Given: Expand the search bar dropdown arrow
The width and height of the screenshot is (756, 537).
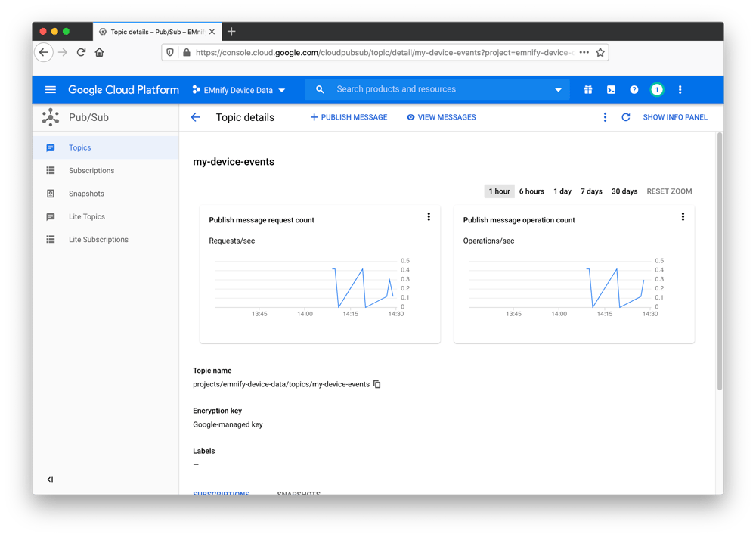Looking at the screenshot, I should pos(558,90).
